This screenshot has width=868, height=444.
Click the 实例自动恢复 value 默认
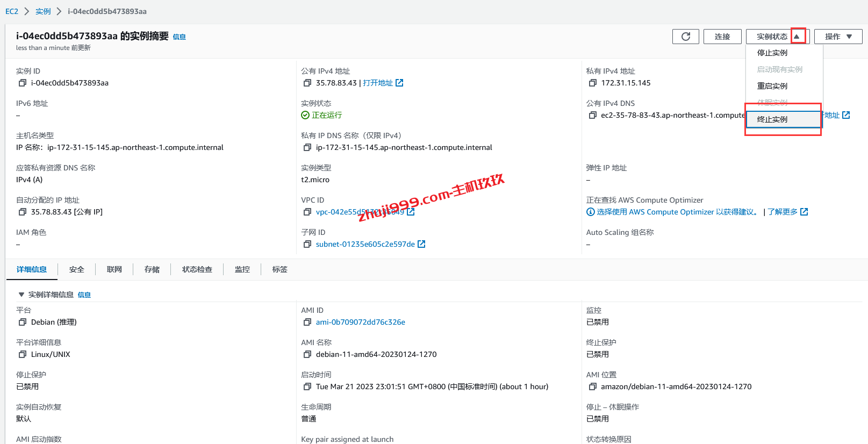coord(24,419)
